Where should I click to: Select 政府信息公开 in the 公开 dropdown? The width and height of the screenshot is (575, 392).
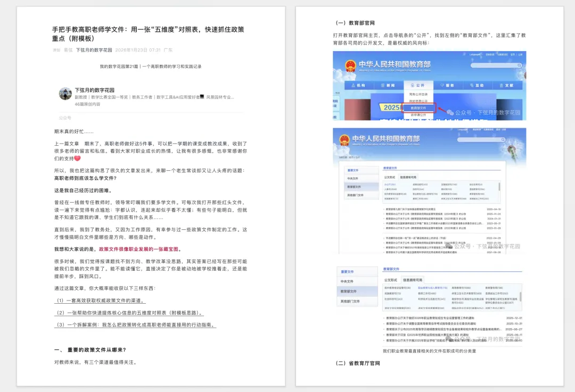click(x=418, y=101)
